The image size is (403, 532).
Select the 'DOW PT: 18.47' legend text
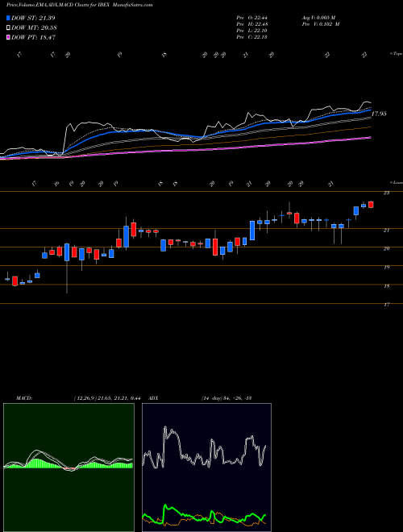34,37
